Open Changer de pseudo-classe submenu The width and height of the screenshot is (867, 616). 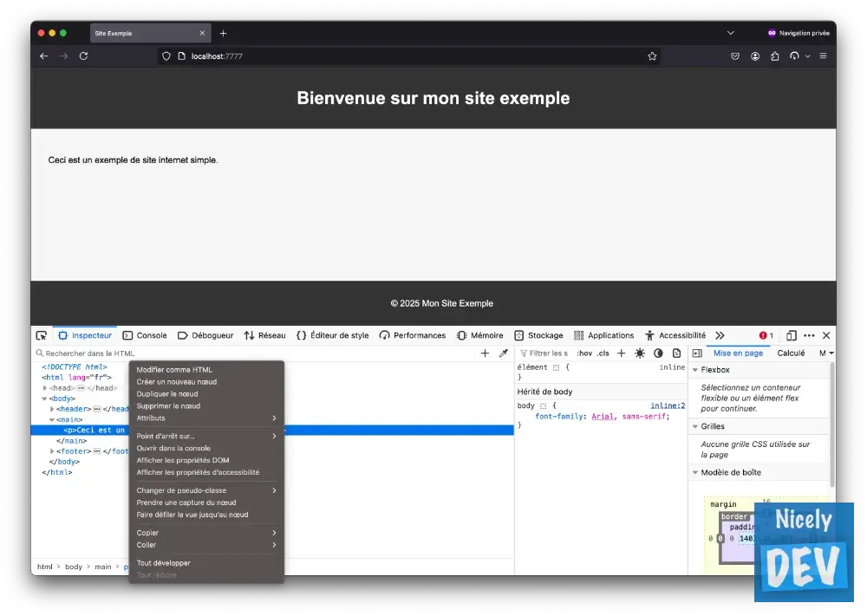coord(206,490)
